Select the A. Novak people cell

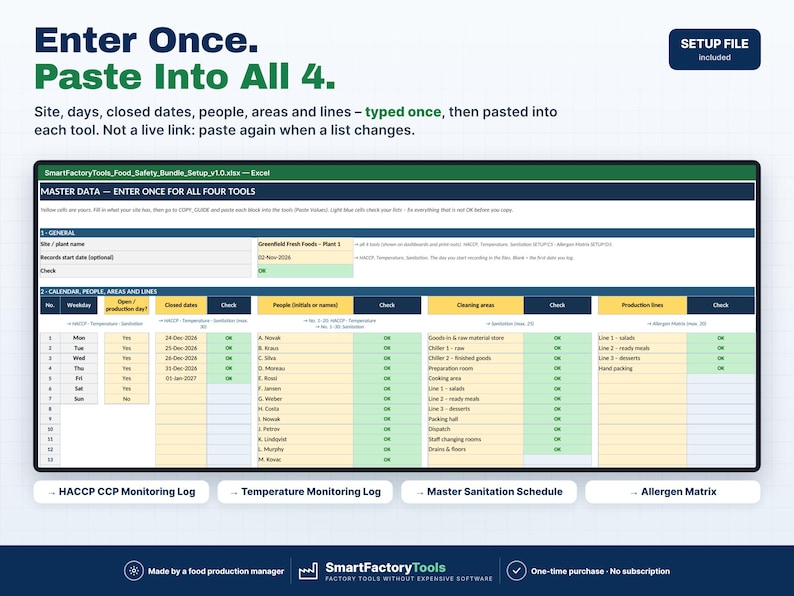tap(305, 338)
